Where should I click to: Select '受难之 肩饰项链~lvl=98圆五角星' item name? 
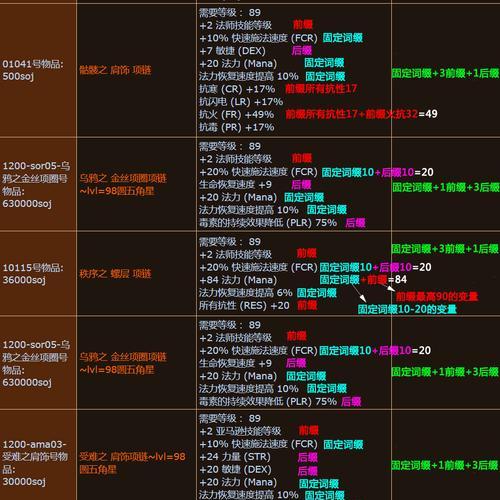(132, 463)
